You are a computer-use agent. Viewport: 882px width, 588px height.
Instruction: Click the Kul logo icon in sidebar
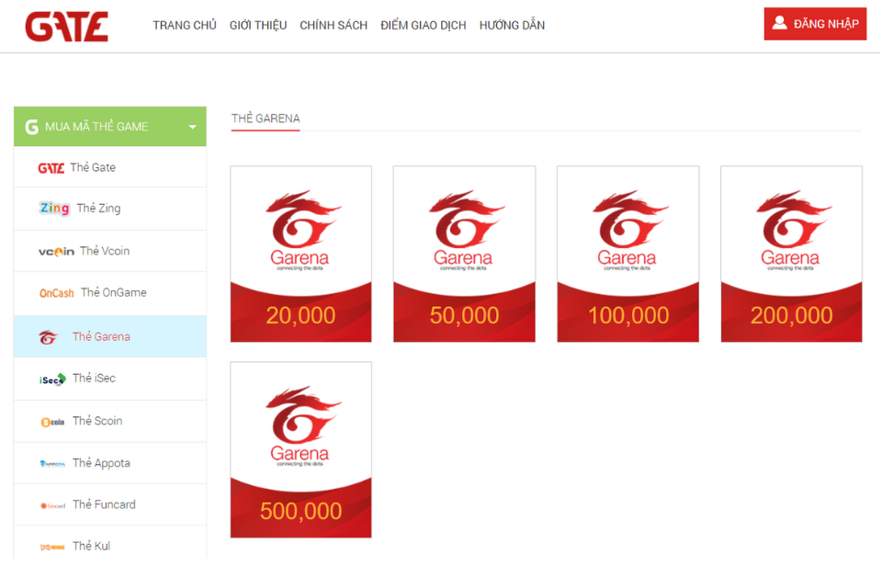click(52, 547)
